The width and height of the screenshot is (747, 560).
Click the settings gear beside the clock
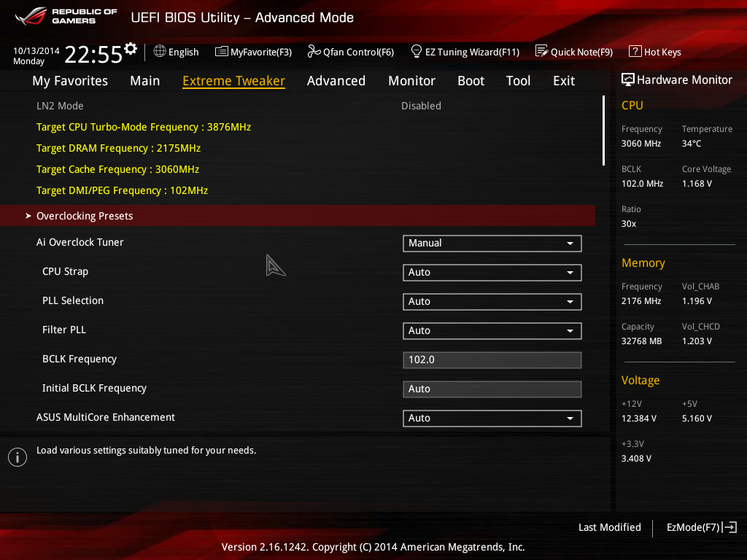[131, 49]
